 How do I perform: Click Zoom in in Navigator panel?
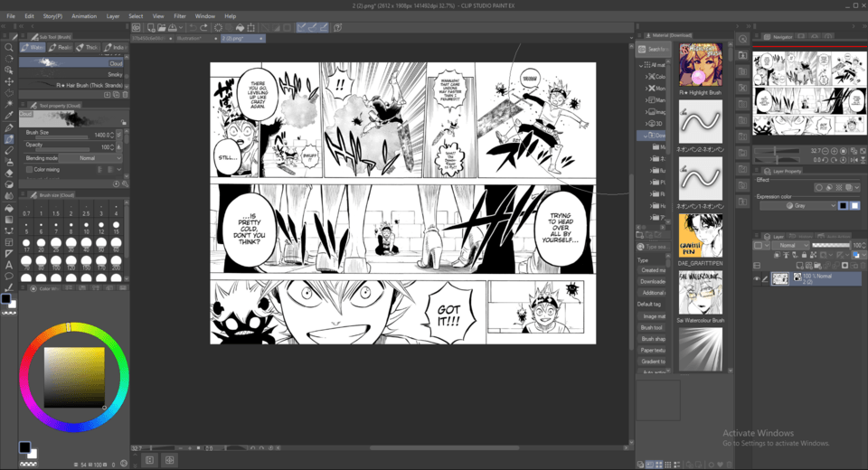click(x=835, y=151)
